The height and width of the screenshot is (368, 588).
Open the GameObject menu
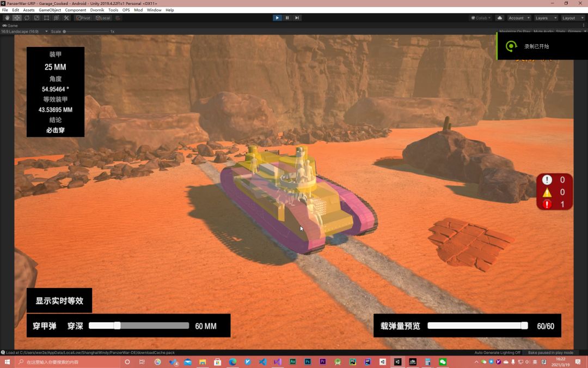click(x=50, y=10)
